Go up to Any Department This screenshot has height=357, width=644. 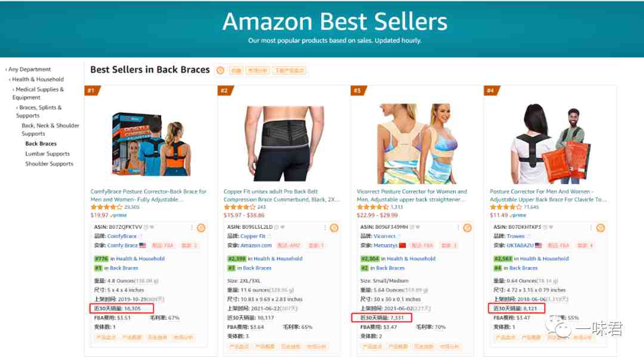click(30, 69)
